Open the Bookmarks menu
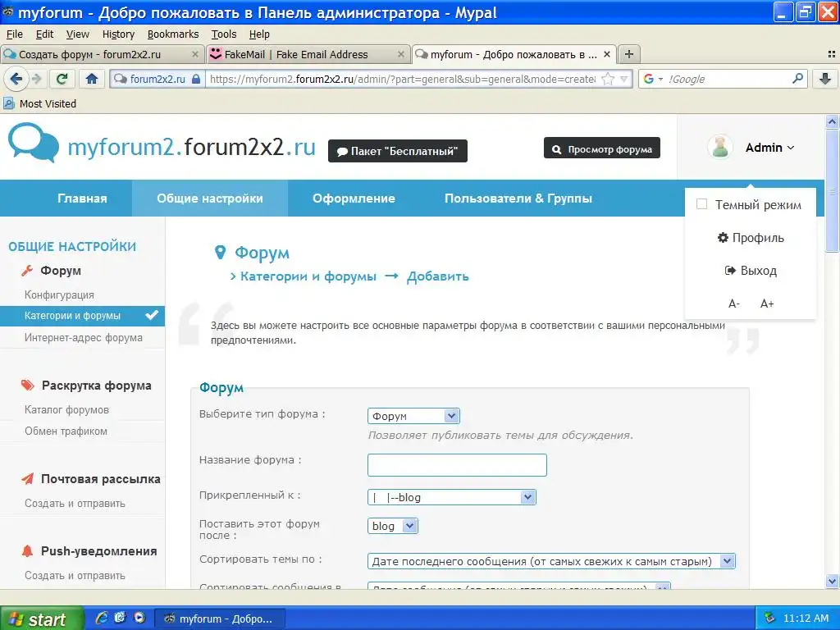This screenshot has width=840, height=630. [173, 34]
